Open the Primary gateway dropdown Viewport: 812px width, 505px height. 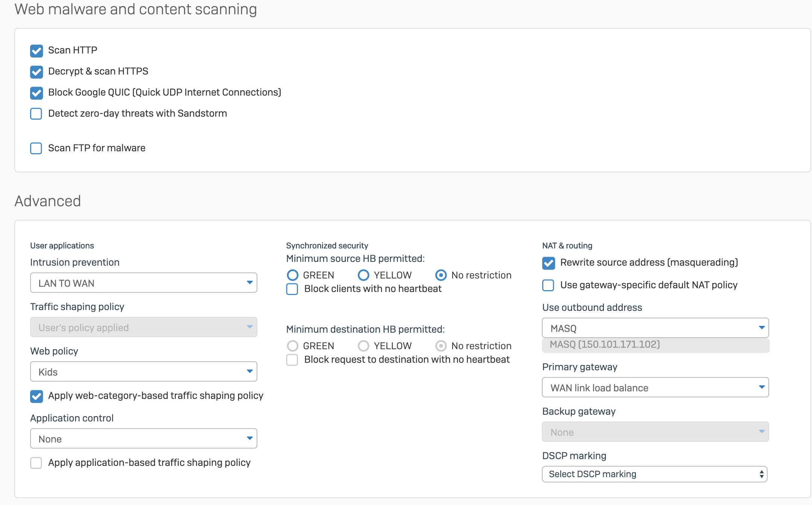(655, 388)
